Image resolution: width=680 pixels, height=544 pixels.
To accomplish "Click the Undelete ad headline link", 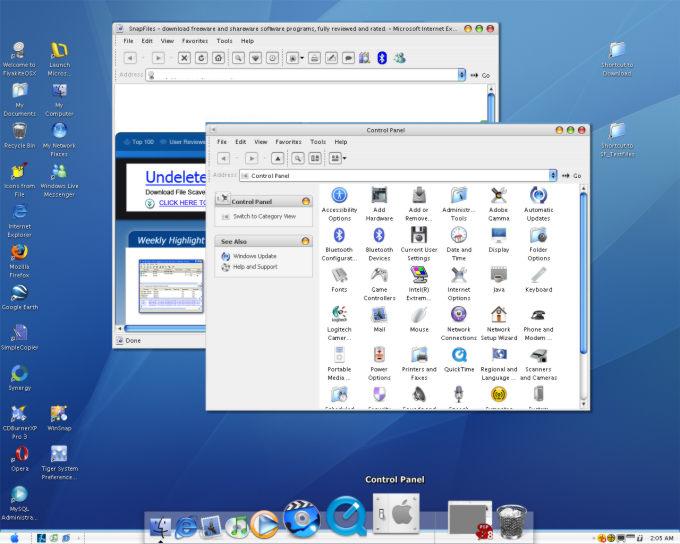I will point(176,177).
